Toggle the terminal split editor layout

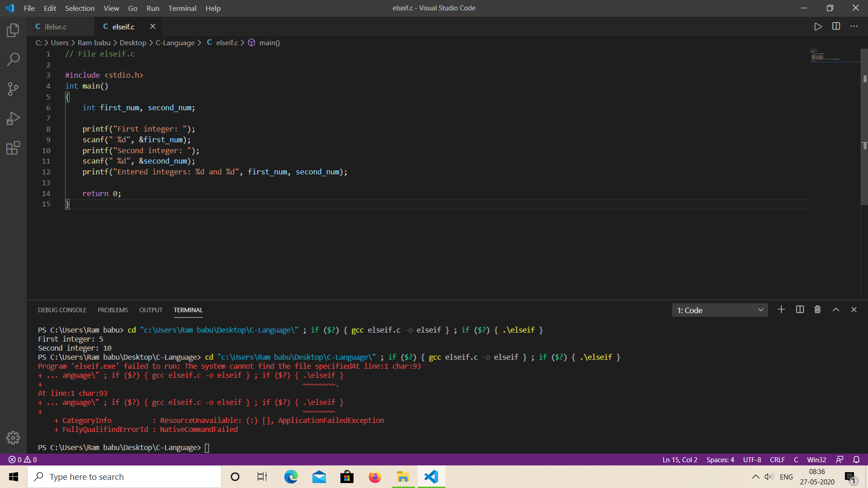[799, 310]
